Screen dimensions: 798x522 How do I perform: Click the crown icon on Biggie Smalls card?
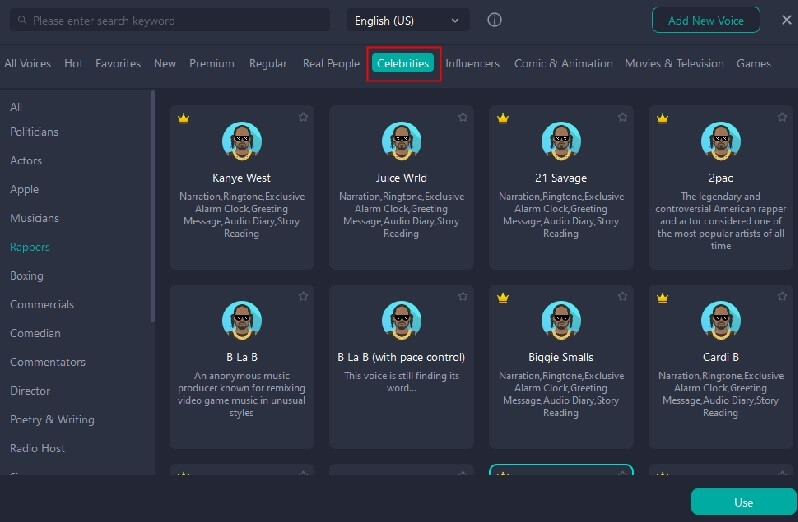point(503,297)
